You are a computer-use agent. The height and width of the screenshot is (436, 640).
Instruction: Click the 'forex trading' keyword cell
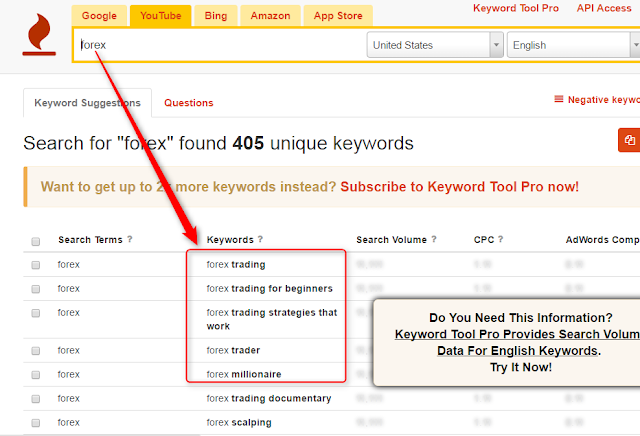tap(236, 265)
